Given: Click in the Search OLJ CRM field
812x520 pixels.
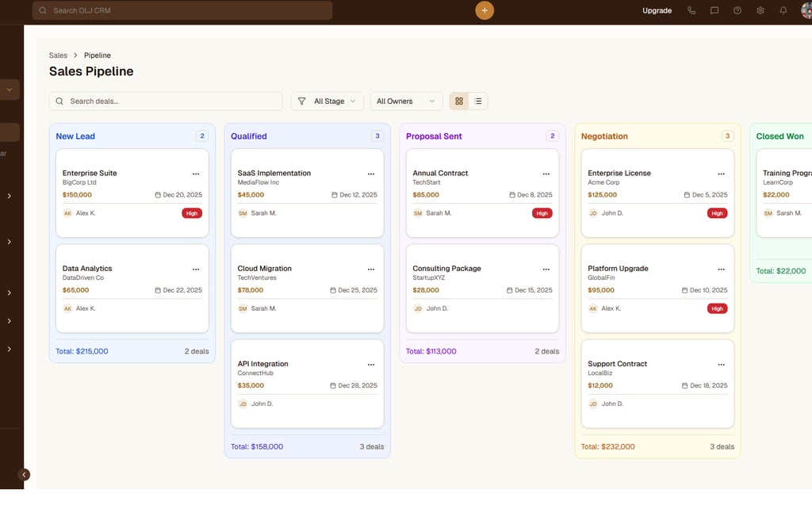Looking at the screenshot, I should 182,10.
